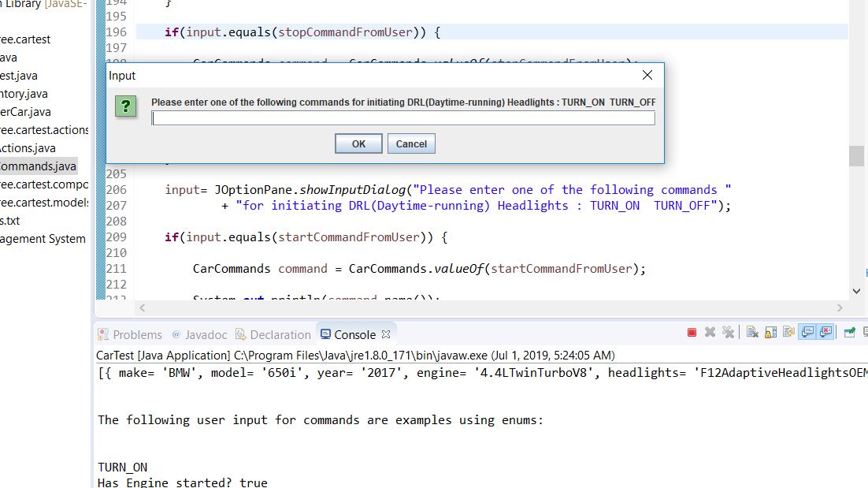Click editor horizontal scroll left arrow

[x=143, y=308]
